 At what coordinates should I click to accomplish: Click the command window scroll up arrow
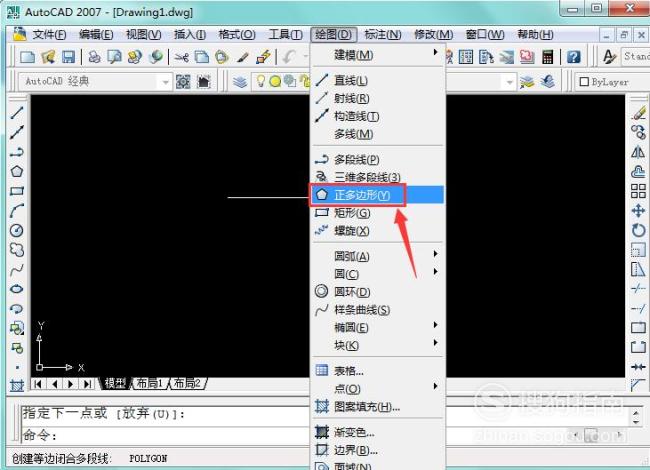[636, 413]
